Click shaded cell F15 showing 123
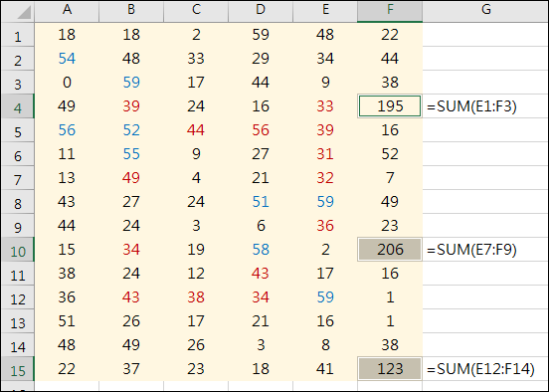 [x=390, y=368]
